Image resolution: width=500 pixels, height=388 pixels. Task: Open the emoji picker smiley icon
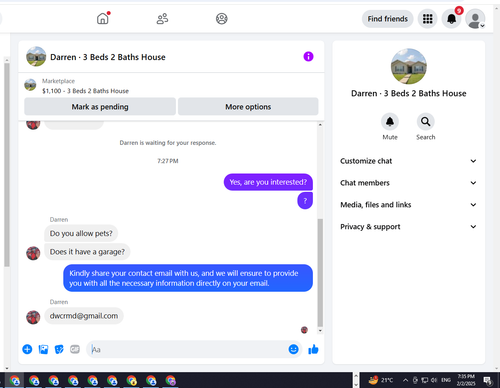(293, 349)
